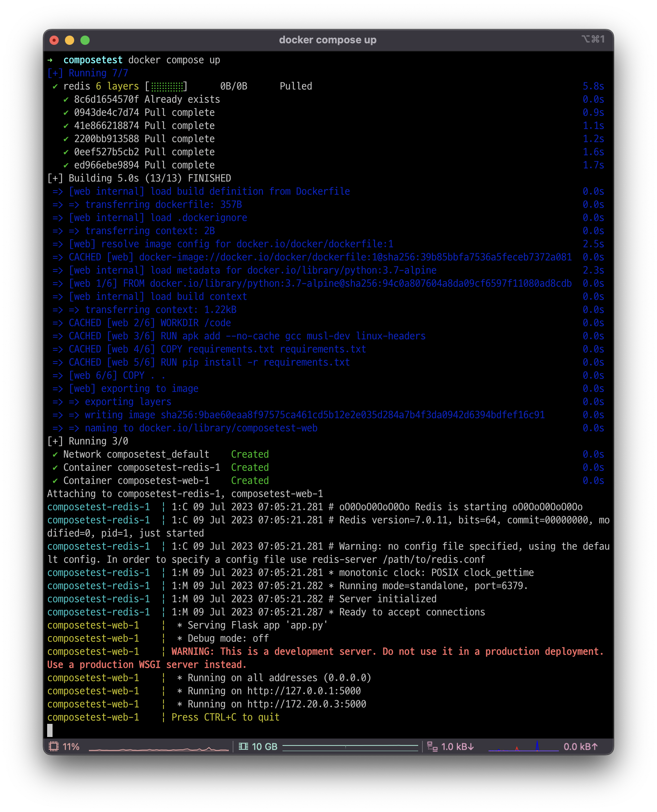Click 'Debug mode: off' message
The height and width of the screenshot is (812, 657).
[x=228, y=638]
